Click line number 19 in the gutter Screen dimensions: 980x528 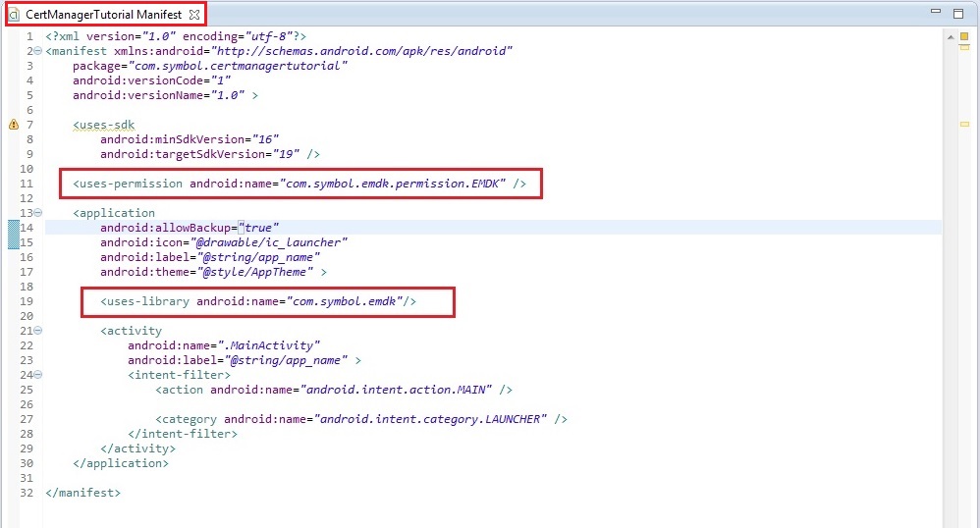27,301
